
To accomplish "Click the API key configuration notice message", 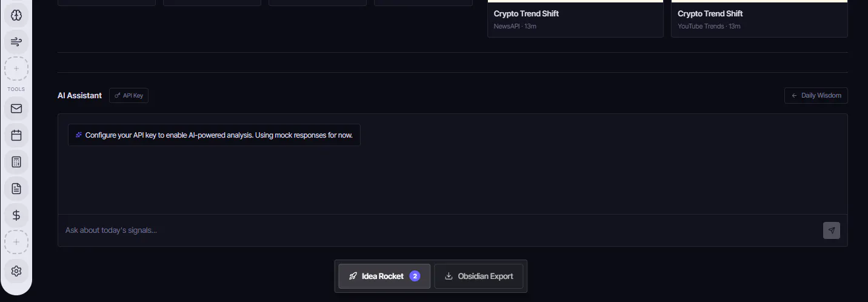I will click(214, 135).
